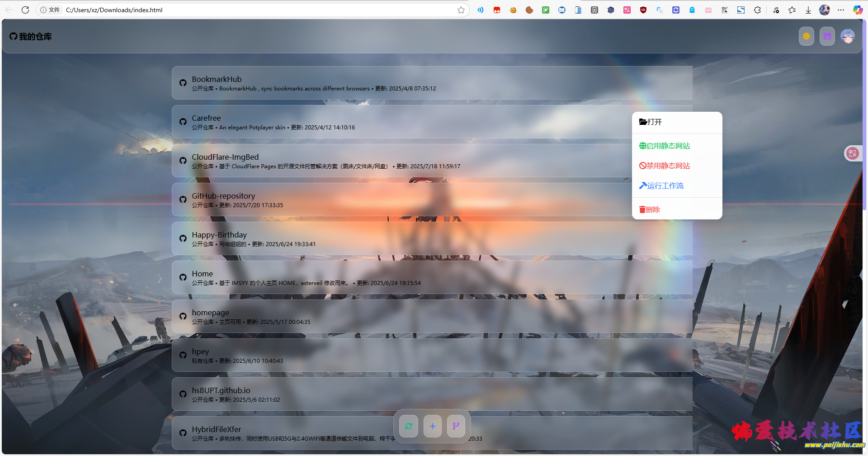The width and height of the screenshot is (868, 456).
Task: Click the plus add repository button
Action: [x=433, y=426]
